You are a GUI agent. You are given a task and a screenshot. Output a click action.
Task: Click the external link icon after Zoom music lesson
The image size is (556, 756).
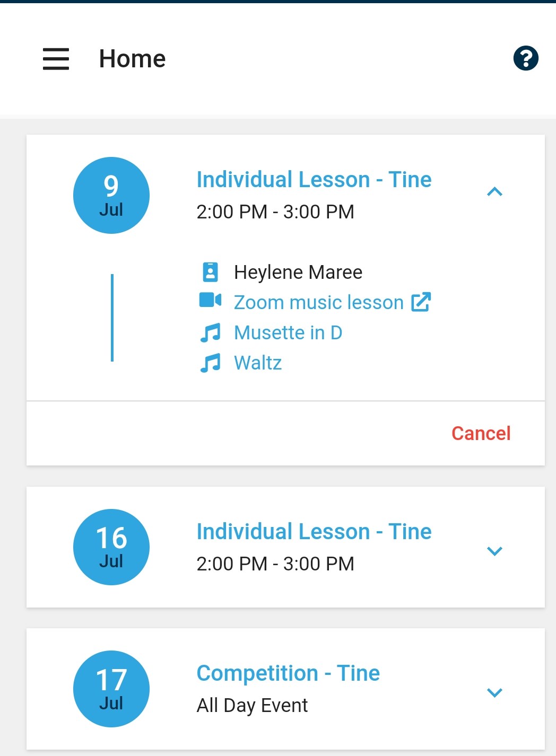pos(421,302)
